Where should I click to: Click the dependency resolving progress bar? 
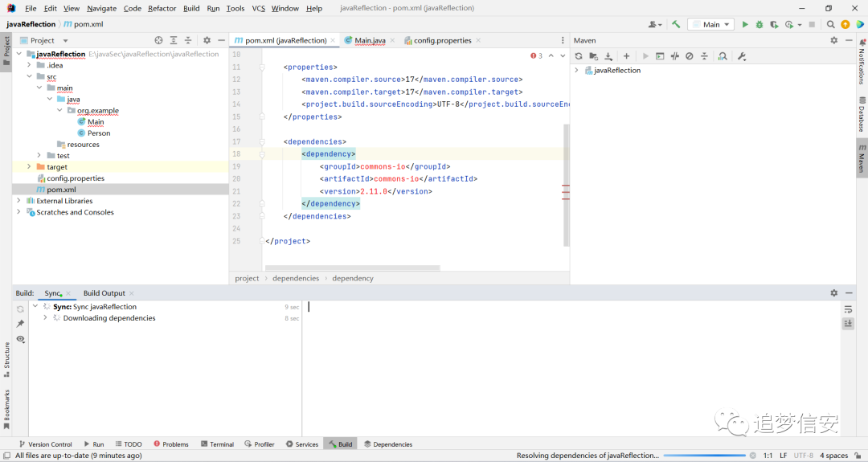tap(704, 456)
